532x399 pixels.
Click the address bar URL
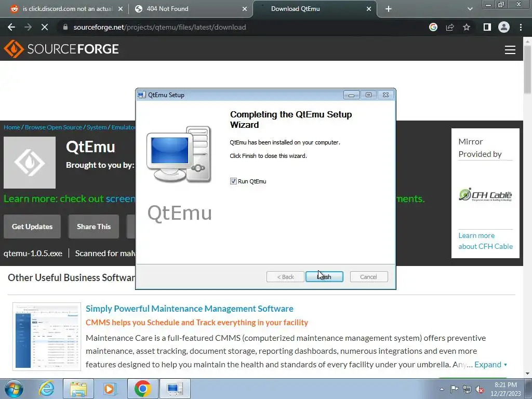coord(159,27)
